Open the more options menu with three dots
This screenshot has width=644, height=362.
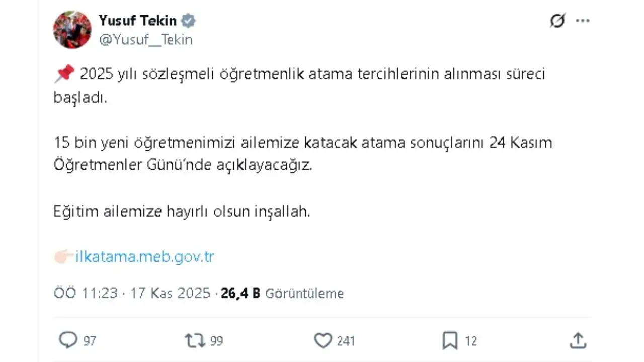583,20
